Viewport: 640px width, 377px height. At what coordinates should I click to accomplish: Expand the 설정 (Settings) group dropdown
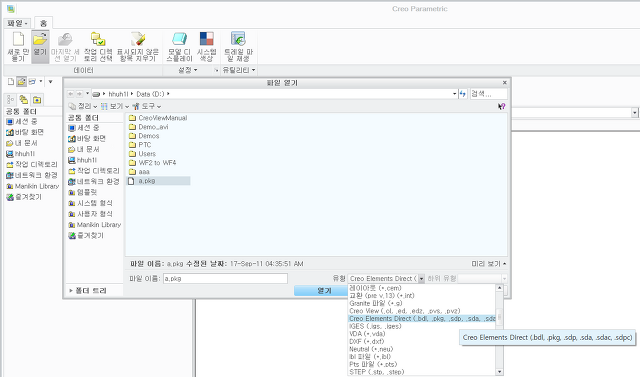tap(187, 70)
